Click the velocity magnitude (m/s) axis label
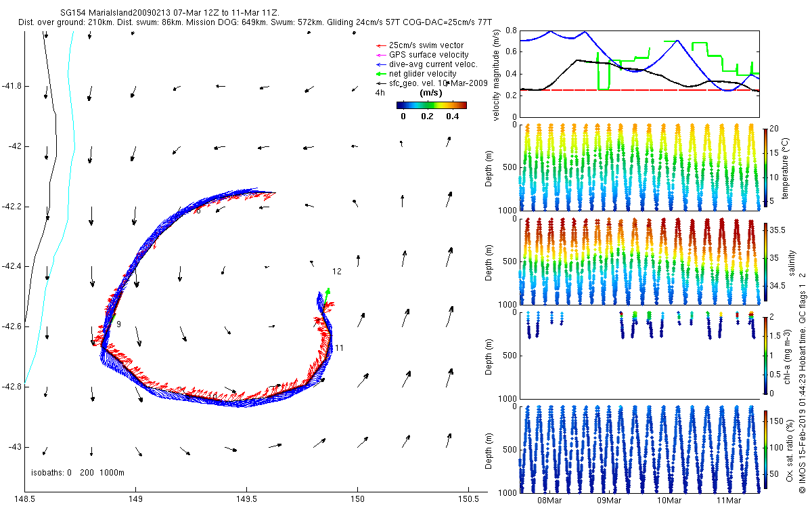Viewport: 812px width, 508px height. point(497,75)
